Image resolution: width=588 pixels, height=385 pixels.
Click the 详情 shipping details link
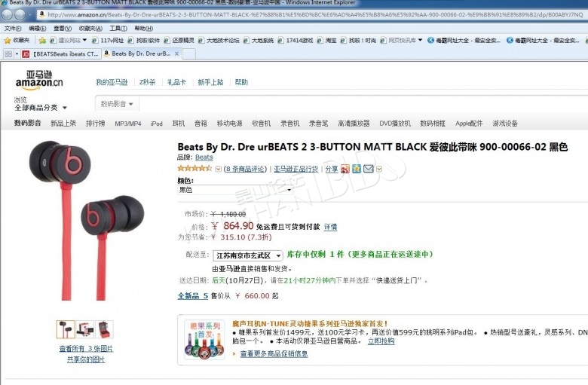330,227
